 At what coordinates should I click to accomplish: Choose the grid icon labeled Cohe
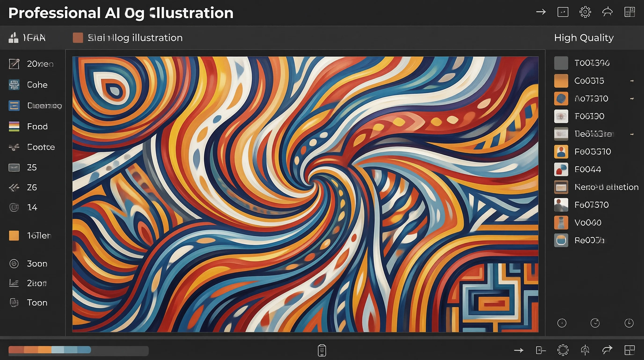point(14,85)
